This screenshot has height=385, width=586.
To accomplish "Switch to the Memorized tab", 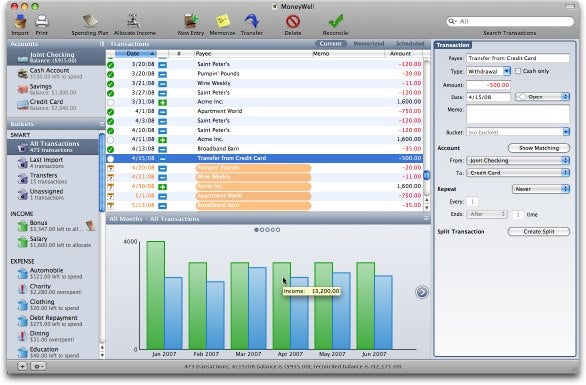I will (368, 44).
